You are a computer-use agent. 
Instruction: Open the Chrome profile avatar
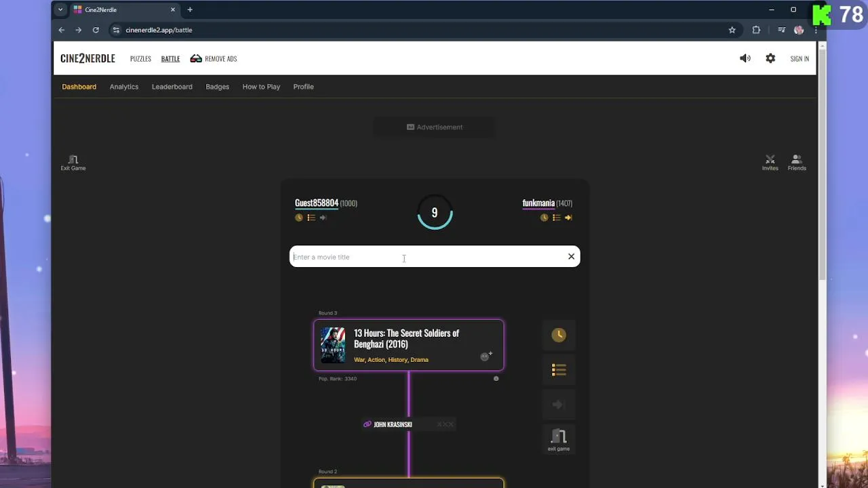(799, 30)
